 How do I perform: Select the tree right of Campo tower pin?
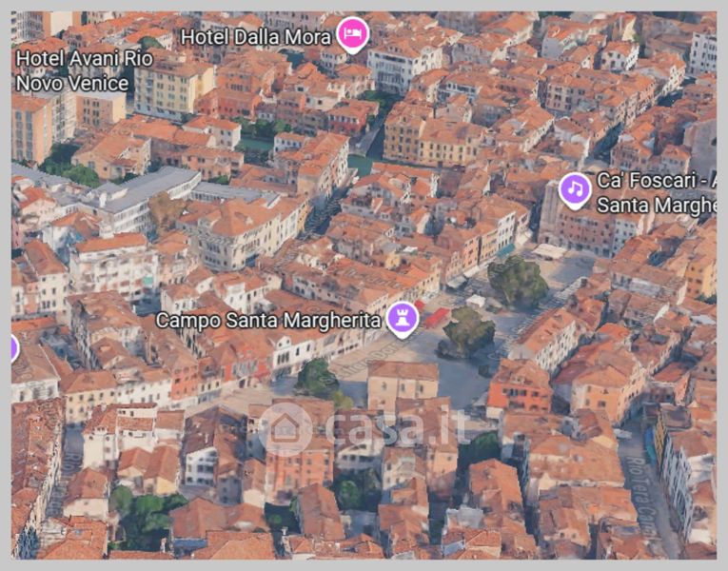tap(469, 330)
